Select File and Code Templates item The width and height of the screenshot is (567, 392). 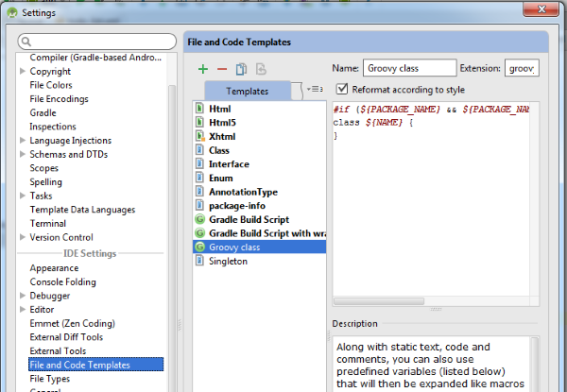point(95,365)
